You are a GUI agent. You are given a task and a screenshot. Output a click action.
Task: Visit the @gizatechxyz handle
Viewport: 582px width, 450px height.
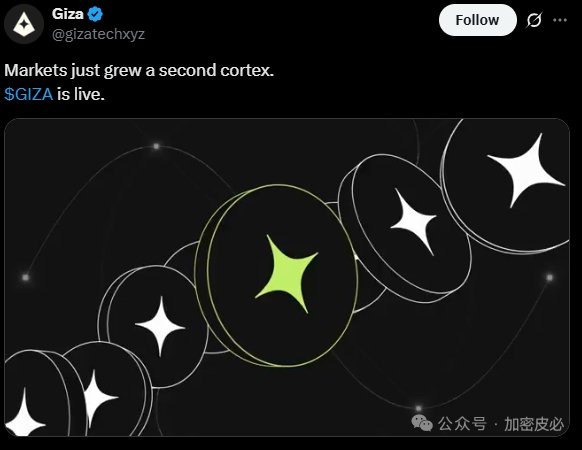click(98, 34)
